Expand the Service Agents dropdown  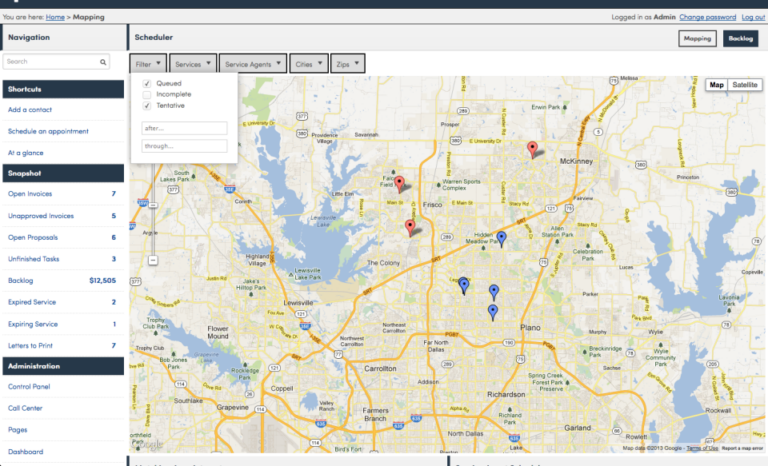click(x=253, y=64)
